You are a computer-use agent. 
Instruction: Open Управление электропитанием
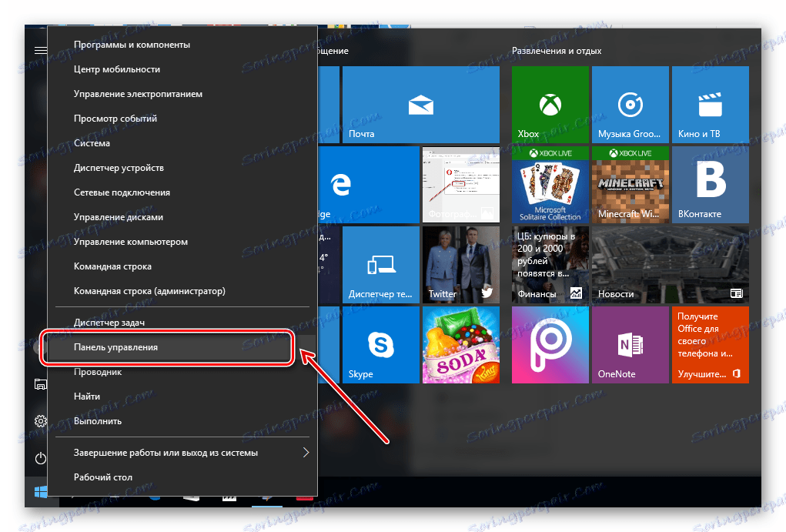coord(182,94)
